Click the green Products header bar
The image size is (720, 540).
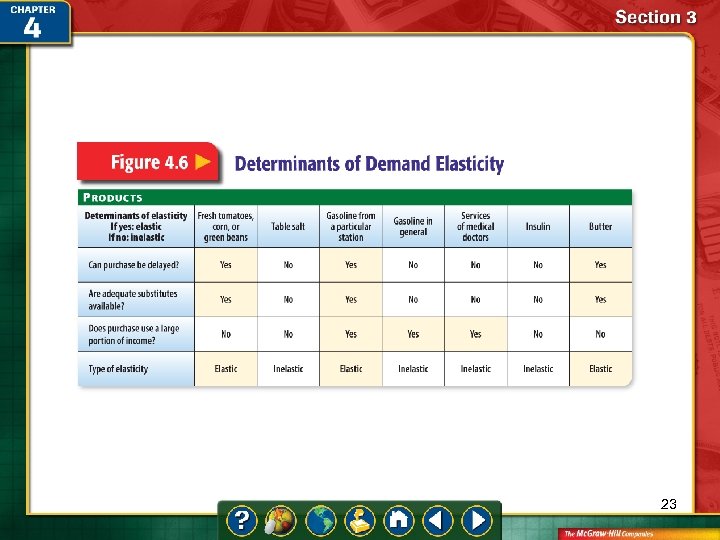[x=355, y=197]
